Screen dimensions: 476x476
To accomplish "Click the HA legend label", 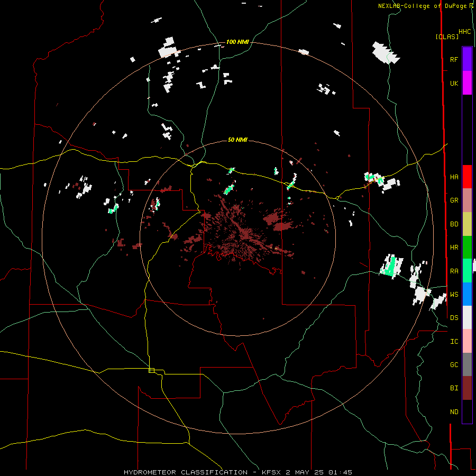I will [454, 177].
